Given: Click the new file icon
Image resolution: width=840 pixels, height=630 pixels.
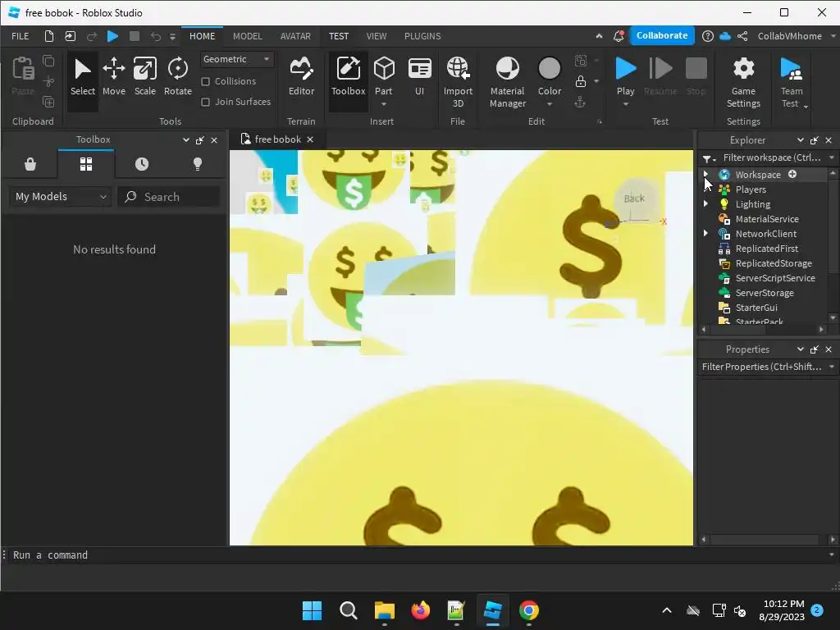Looking at the screenshot, I should click(48, 36).
